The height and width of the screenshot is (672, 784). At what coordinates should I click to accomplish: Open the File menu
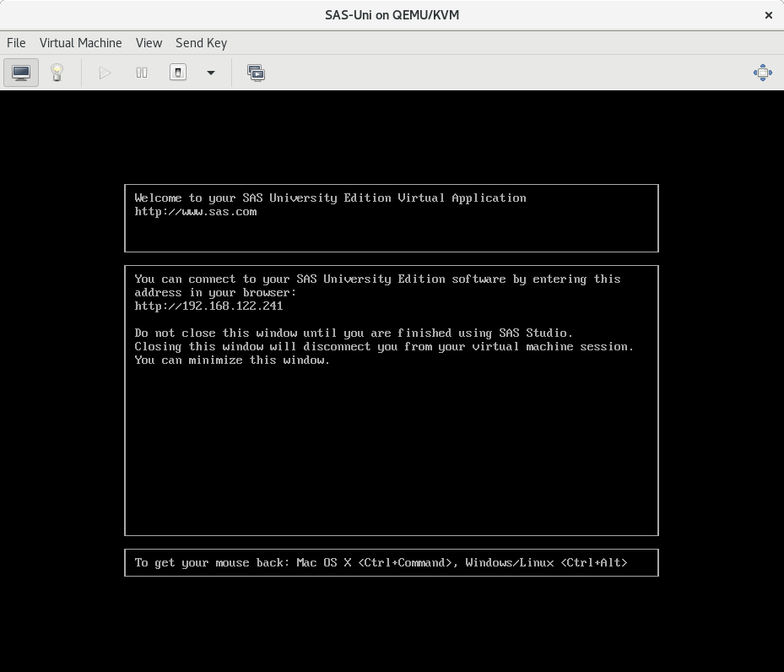point(16,43)
